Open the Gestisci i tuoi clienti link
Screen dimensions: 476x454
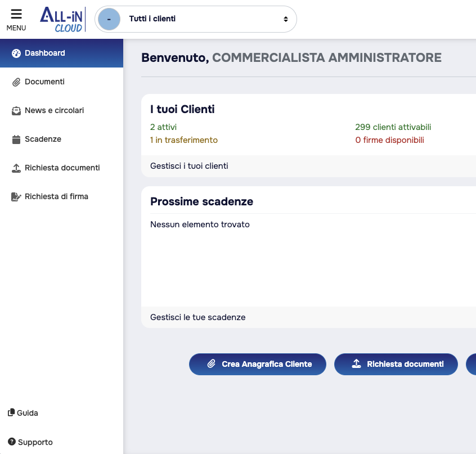pyautogui.click(x=189, y=166)
